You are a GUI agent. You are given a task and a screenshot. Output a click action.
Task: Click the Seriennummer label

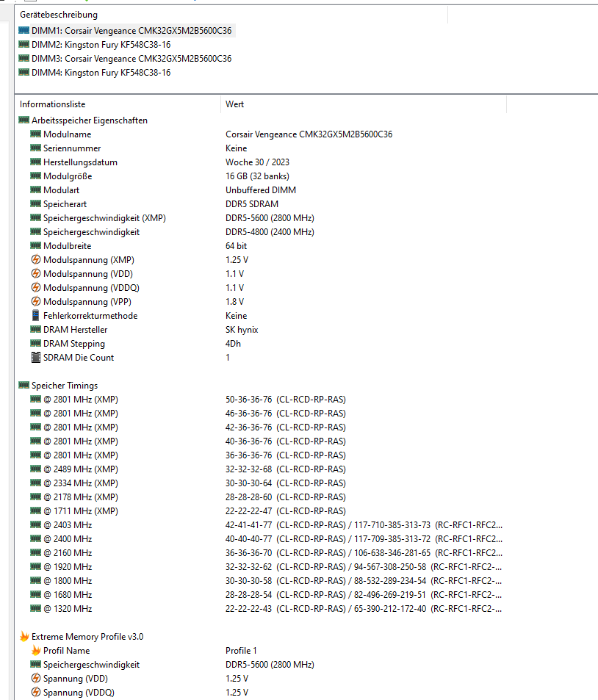[x=72, y=148]
